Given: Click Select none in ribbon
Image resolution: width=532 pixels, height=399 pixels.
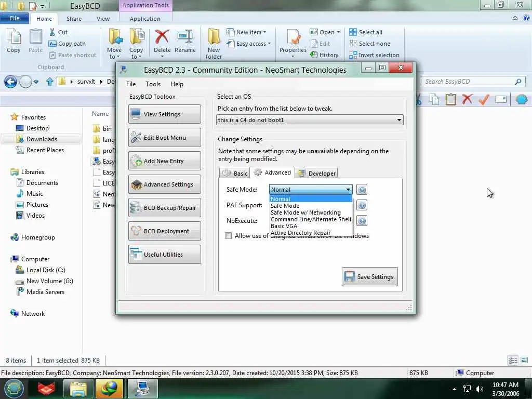Looking at the screenshot, I should click(x=370, y=44).
